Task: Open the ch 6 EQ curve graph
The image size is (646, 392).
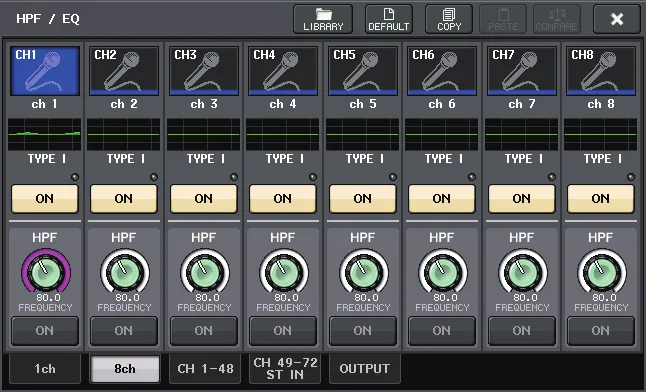Action: (x=442, y=134)
